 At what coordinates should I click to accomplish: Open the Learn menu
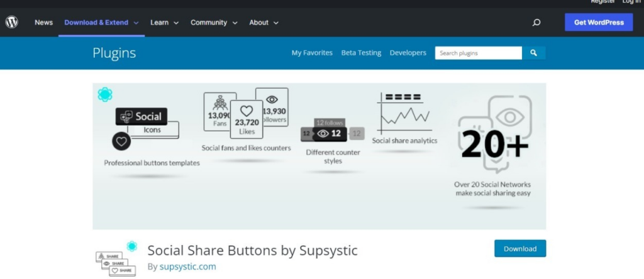point(159,23)
